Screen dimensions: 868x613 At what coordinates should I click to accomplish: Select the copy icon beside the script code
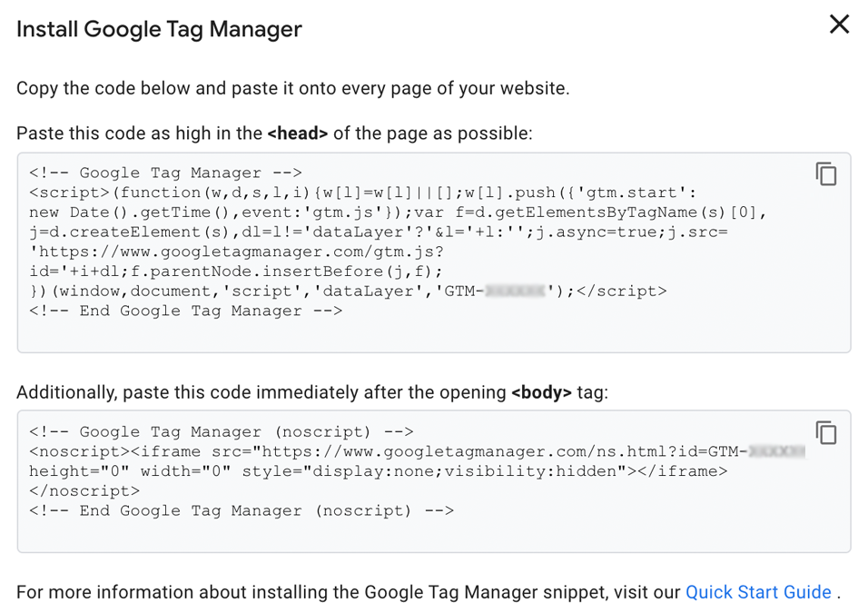point(826,173)
